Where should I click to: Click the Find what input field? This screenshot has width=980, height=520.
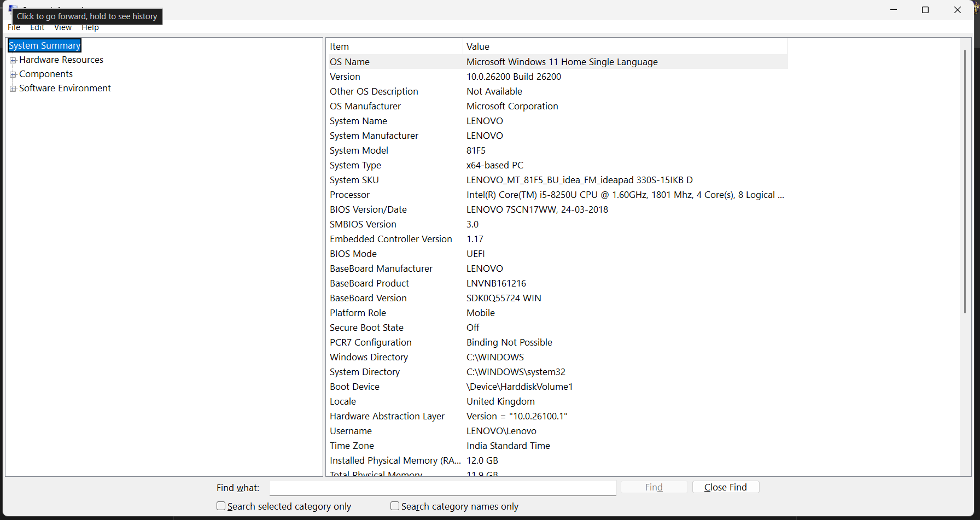coord(443,488)
